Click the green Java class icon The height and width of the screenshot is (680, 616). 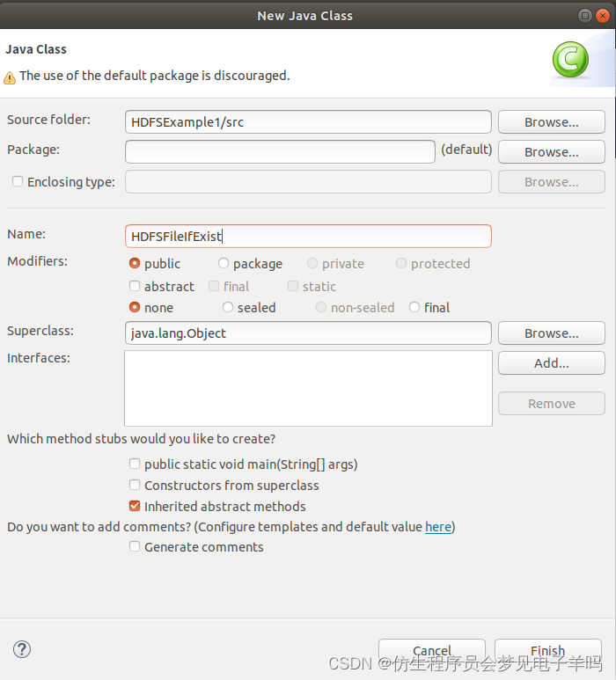click(x=570, y=60)
